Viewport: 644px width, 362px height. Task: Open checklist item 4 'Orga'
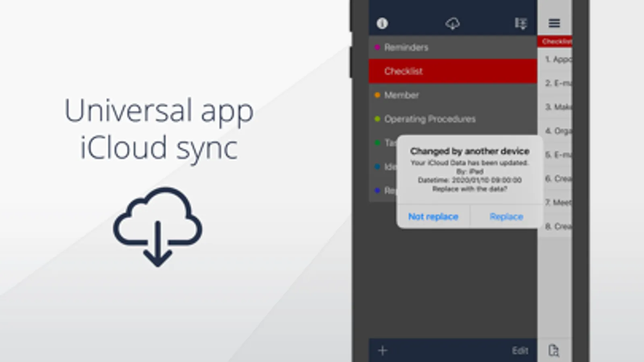tap(555, 131)
